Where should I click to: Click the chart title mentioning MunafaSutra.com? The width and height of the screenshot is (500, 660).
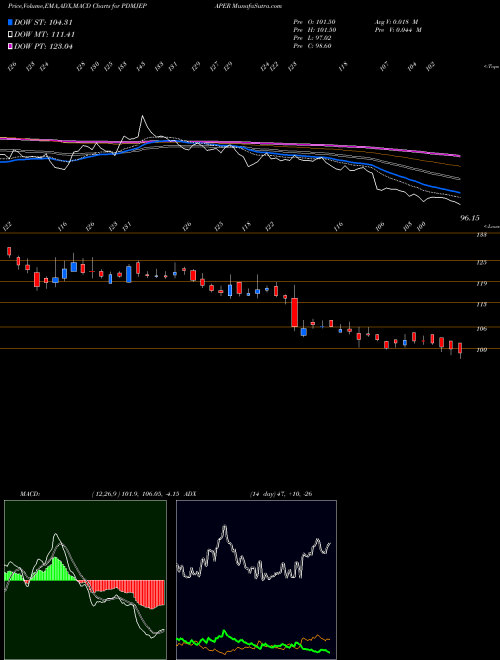(x=145, y=6)
